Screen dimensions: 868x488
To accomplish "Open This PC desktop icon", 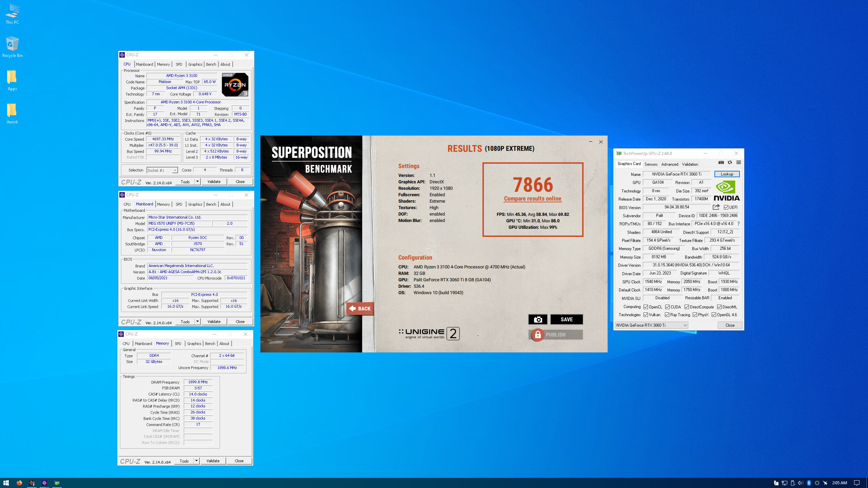I will click(x=12, y=14).
